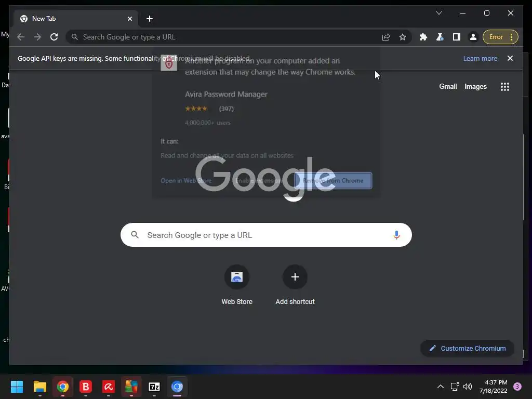
Task: Dismiss the Google API keys infobar
Action: click(x=510, y=58)
